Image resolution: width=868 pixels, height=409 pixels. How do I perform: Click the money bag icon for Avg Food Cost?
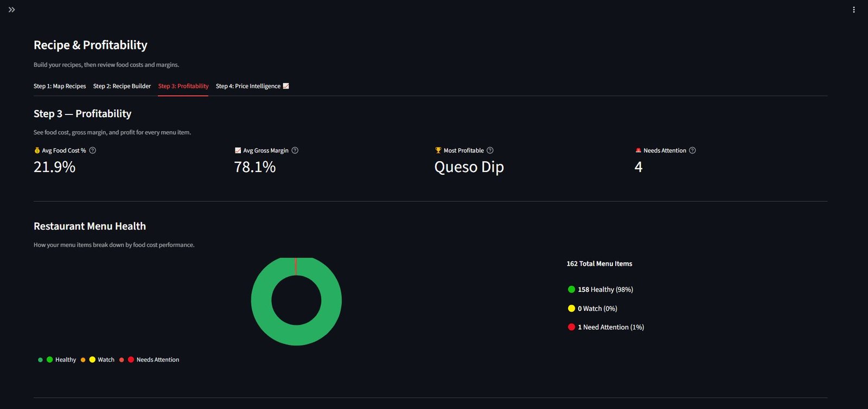tap(37, 150)
